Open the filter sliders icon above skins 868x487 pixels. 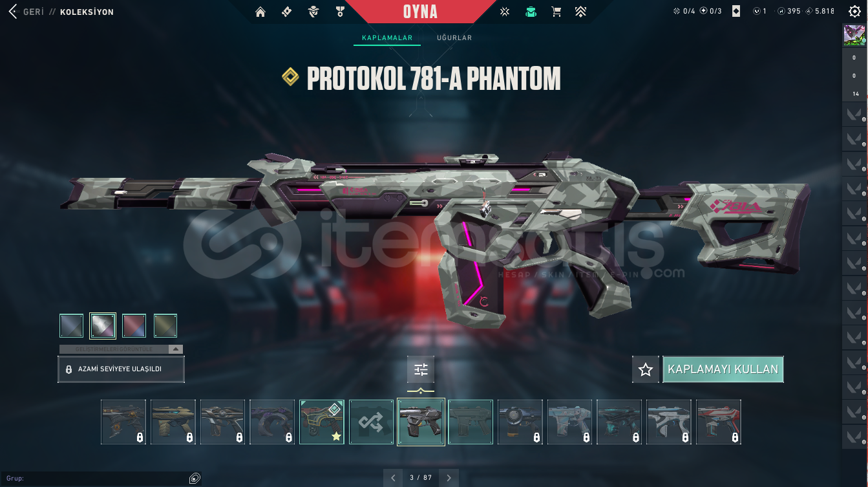421,370
